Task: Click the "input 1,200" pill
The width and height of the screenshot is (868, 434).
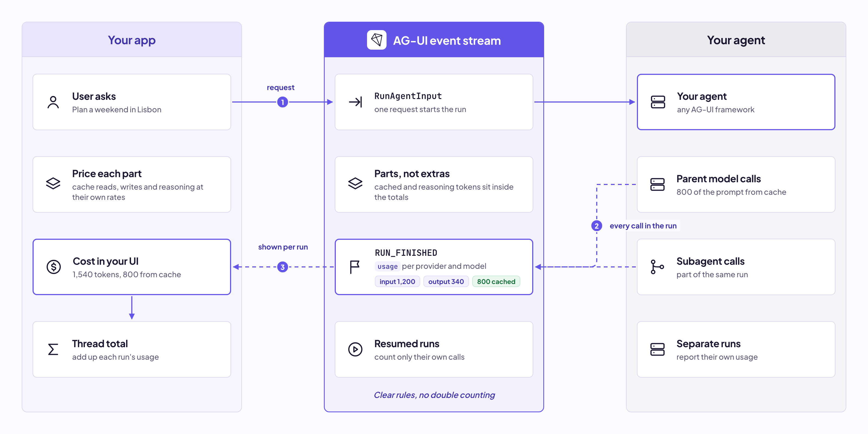Action: click(x=397, y=281)
